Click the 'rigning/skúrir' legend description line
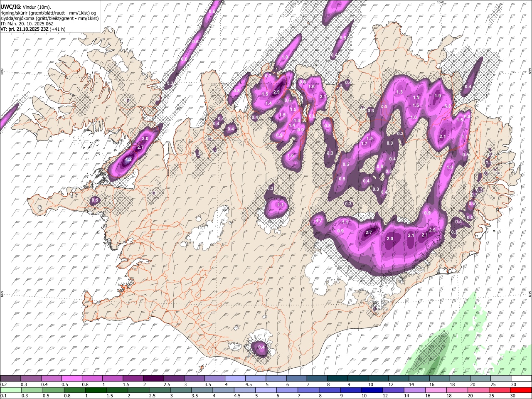 click(x=48, y=13)
